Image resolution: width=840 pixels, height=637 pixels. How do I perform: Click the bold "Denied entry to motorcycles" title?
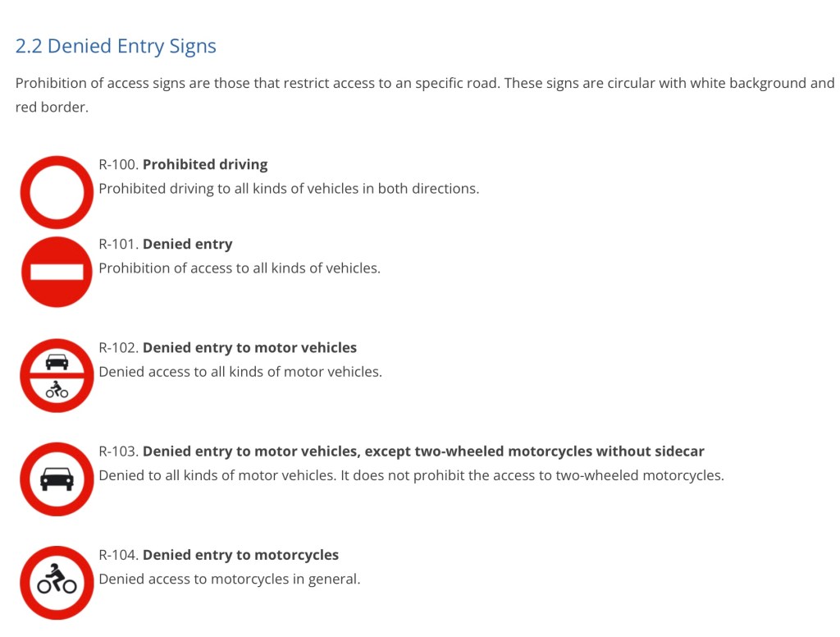coord(240,555)
